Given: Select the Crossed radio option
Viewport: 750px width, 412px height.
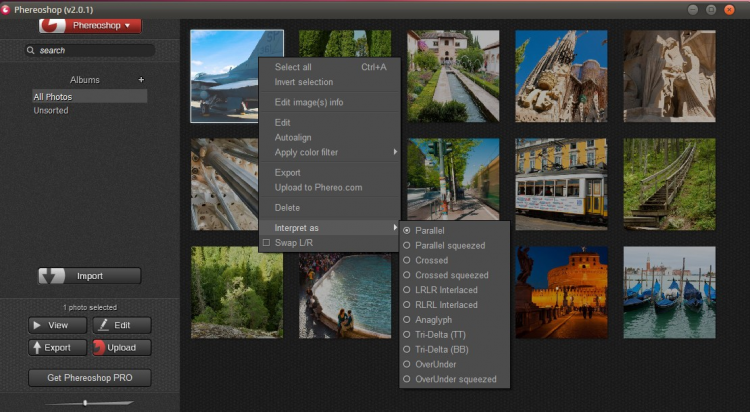Looking at the screenshot, I should coord(407,260).
